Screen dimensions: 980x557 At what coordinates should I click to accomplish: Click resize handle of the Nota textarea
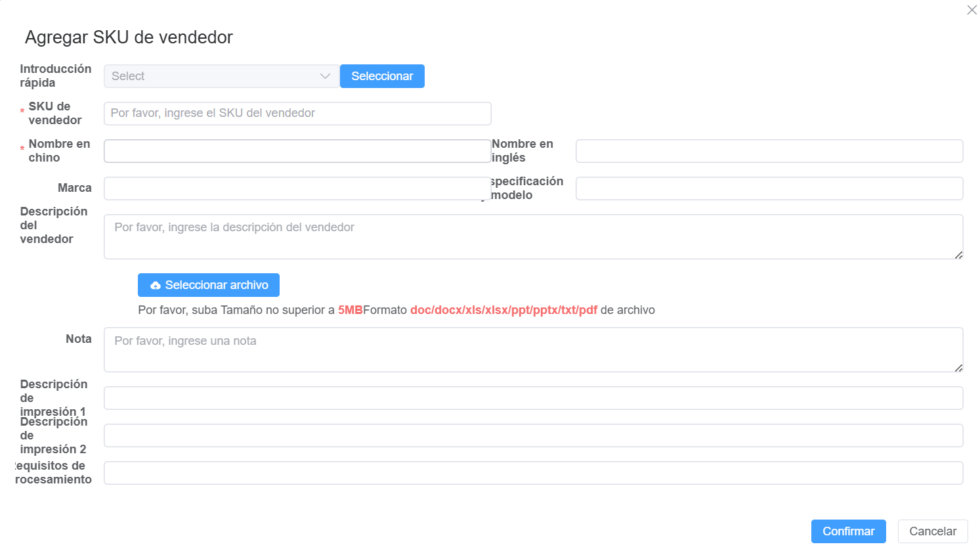[x=958, y=368]
